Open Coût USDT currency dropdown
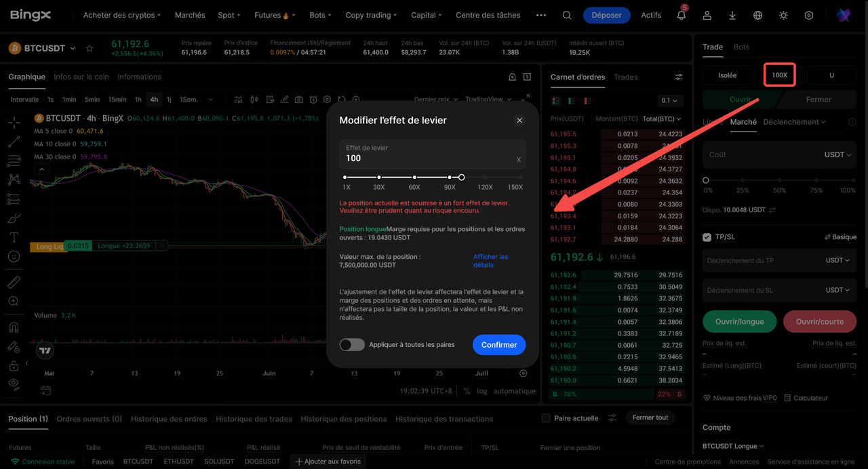Image resolution: width=868 pixels, height=469 pixels. 837,155
